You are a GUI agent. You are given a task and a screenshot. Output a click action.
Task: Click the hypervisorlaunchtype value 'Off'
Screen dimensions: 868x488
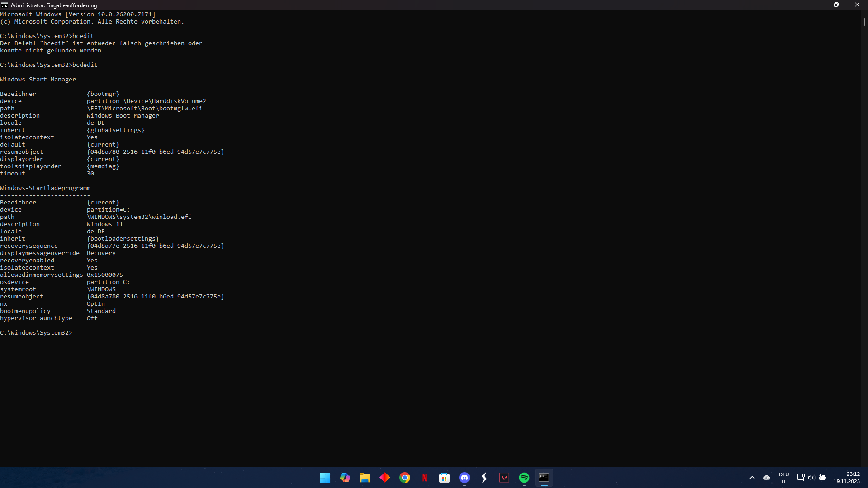(92, 318)
